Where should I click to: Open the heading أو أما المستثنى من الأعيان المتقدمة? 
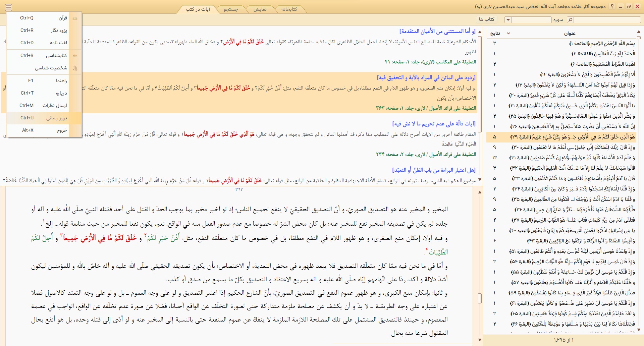tap(437, 31)
